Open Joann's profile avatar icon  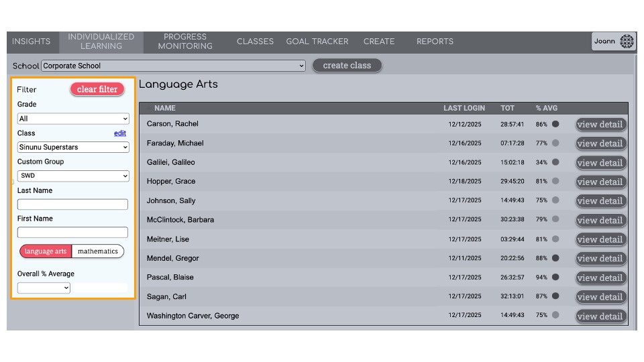pyautogui.click(x=627, y=41)
